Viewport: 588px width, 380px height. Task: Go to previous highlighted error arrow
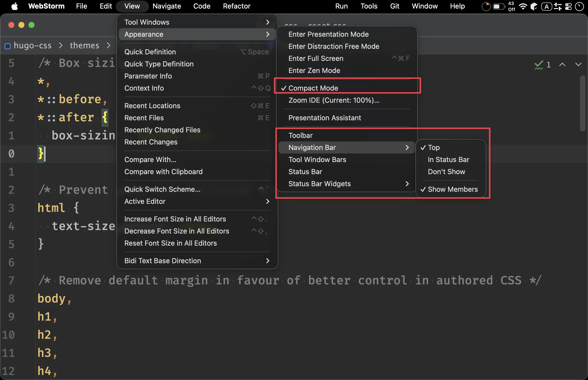tap(562, 65)
